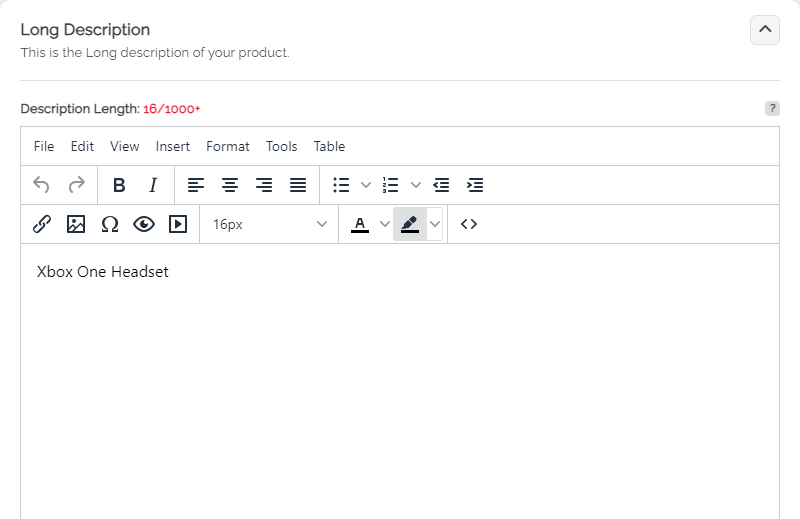Screen dimensions: 800x519
Task: Expand the bullet list style options
Action: coord(366,185)
